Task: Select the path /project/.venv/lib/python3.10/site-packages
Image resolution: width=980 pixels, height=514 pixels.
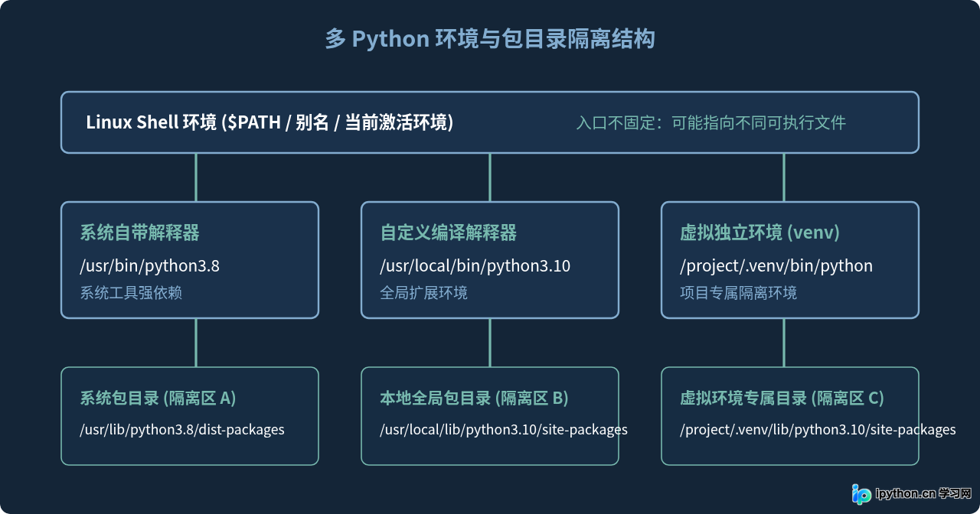Action: point(818,430)
